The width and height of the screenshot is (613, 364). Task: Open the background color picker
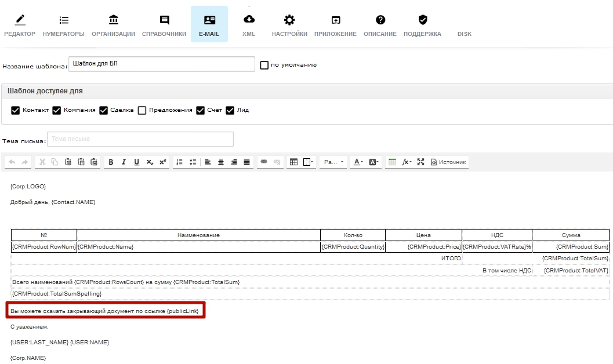[x=374, y=162]
